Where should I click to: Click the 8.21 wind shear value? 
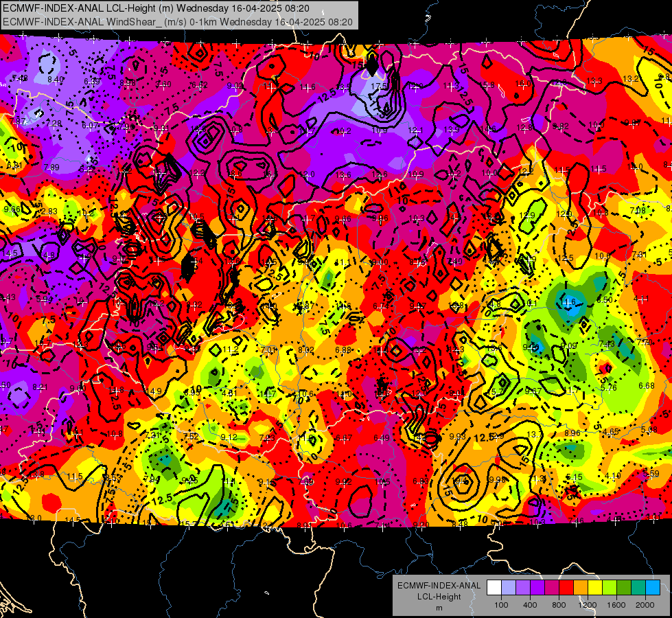[40, 387]
